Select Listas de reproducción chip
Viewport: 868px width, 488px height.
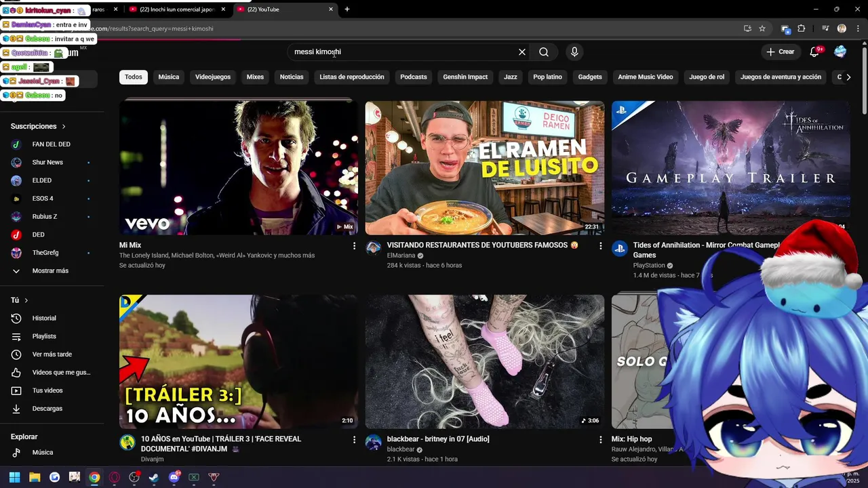pyautogui.click(x=352, y=77)
